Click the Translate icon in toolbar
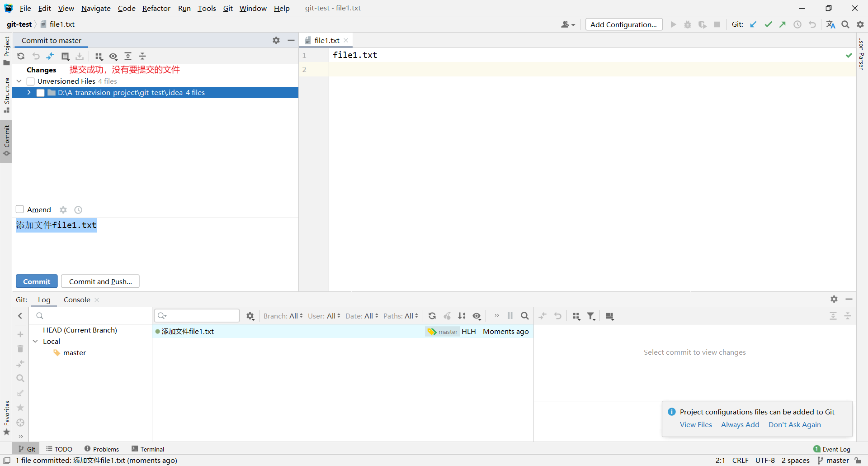Screen dimensions: 868x466 831,24
